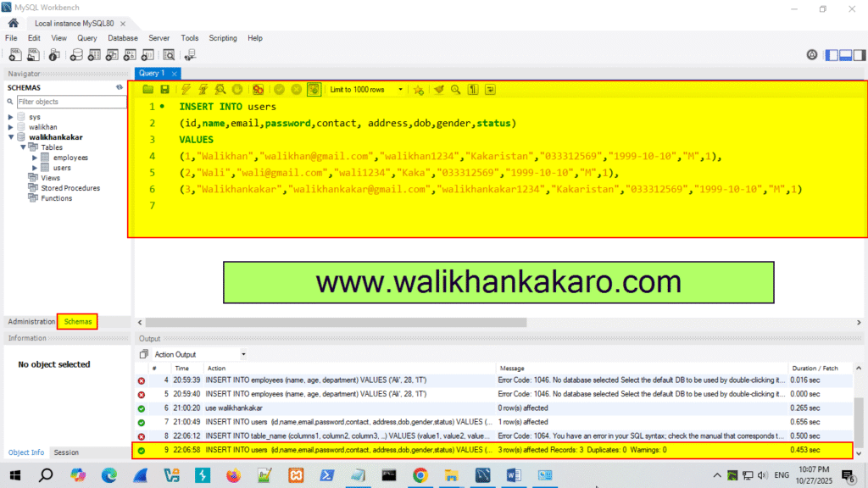The height and width of the screenshot is (488, 868).
Task: Create a new schema in the connected server
Action: pyautogui.click(x=76, y=54)
